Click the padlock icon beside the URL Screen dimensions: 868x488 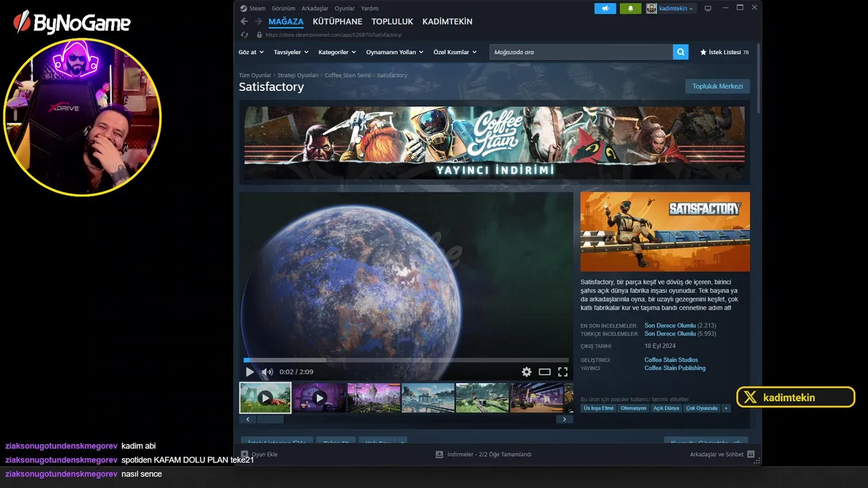tap(259, 35)
